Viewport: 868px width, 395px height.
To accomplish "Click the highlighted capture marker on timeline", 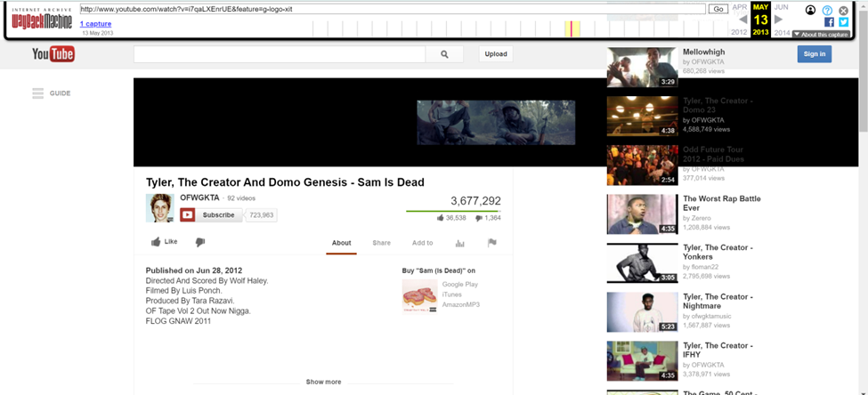I will (572, 28).
